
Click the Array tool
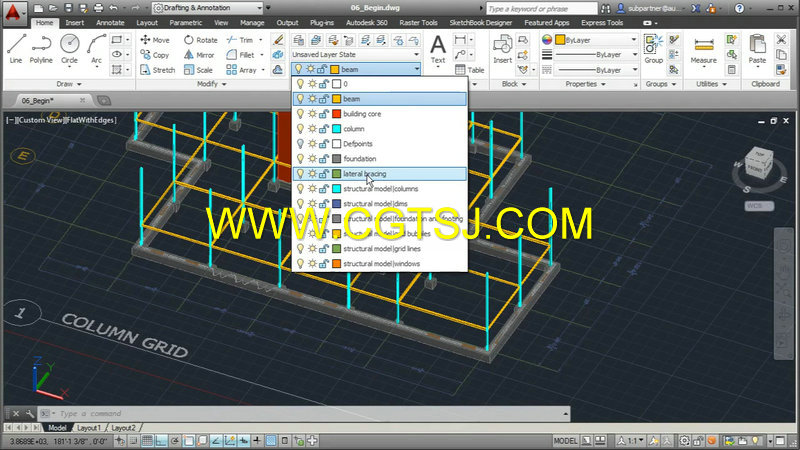[x=241, y=70]
